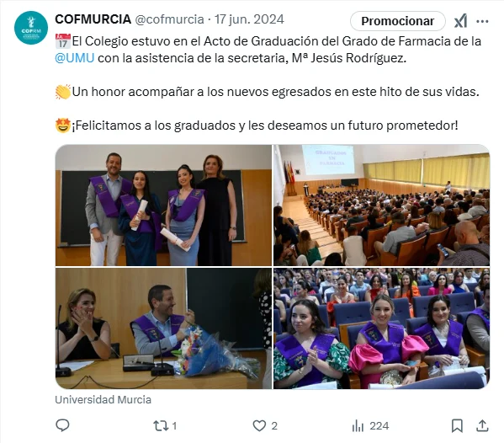Share the tweet via upload arrow icon

coord(482,425)
